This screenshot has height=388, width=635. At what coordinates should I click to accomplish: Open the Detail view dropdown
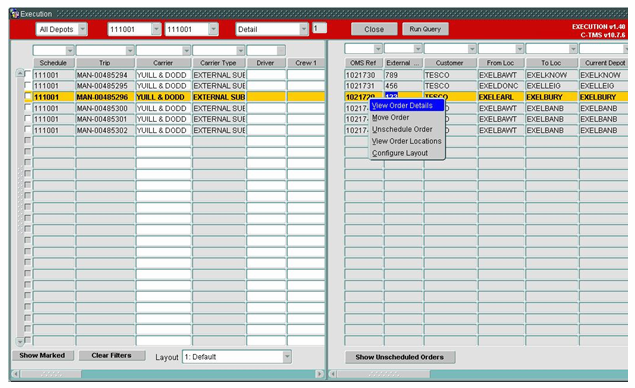click(x=304, y=29)
